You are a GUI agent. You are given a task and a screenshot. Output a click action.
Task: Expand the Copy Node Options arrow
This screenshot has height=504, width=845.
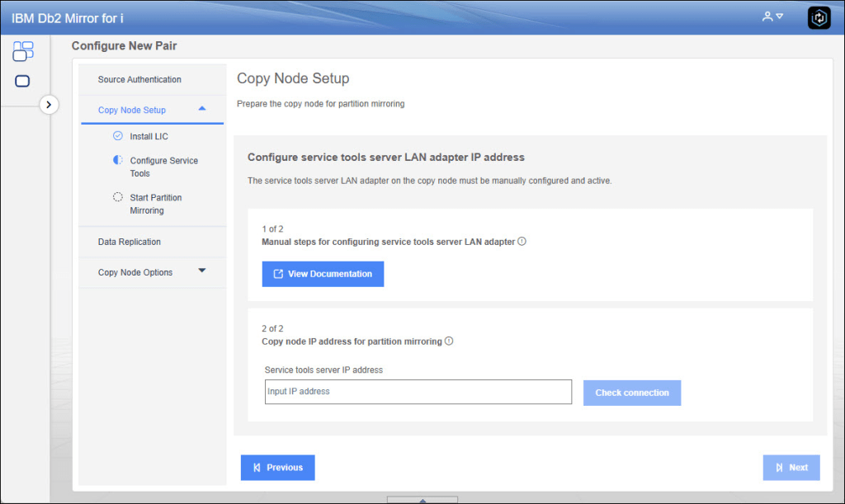(x=202, y=271)
